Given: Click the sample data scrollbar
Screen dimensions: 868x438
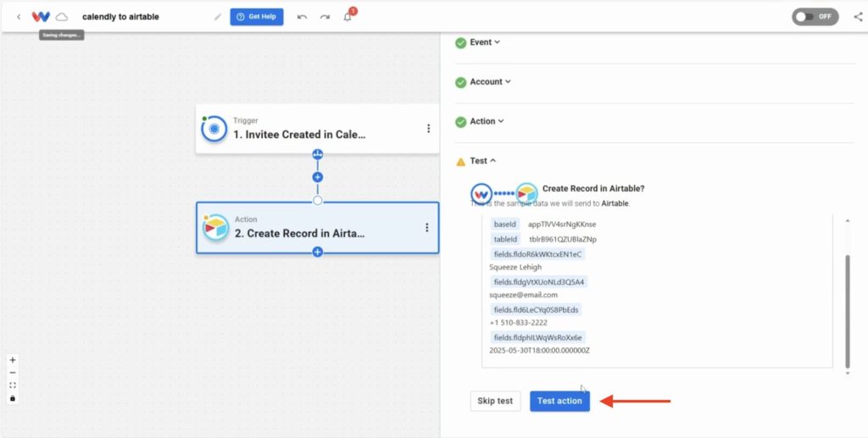Looking at the screenshot, I should [x=848, y=312].
